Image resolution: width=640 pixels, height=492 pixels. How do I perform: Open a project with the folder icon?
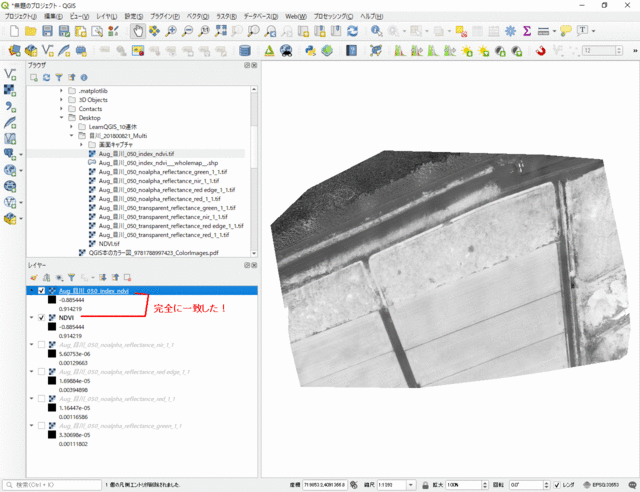[31, 31]
